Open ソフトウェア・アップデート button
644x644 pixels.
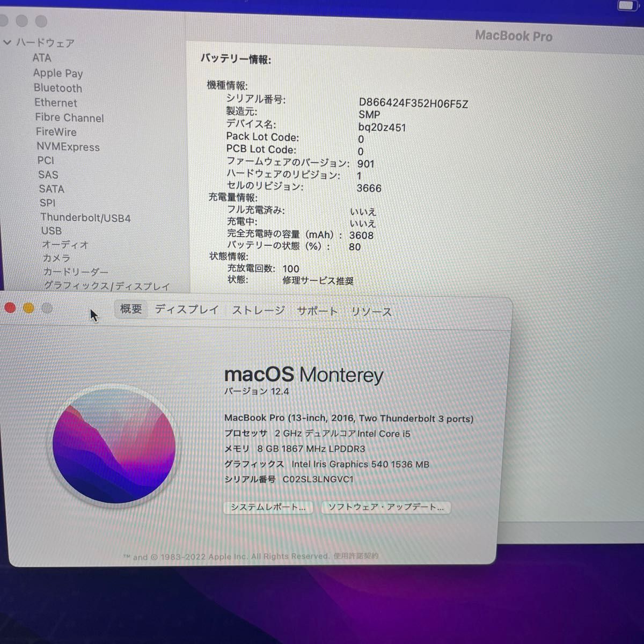click(x=386, y=507)
